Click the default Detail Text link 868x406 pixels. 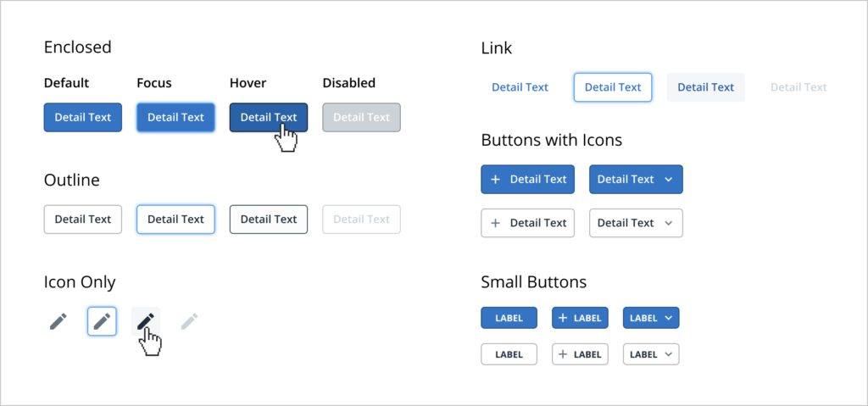[520, 87]
